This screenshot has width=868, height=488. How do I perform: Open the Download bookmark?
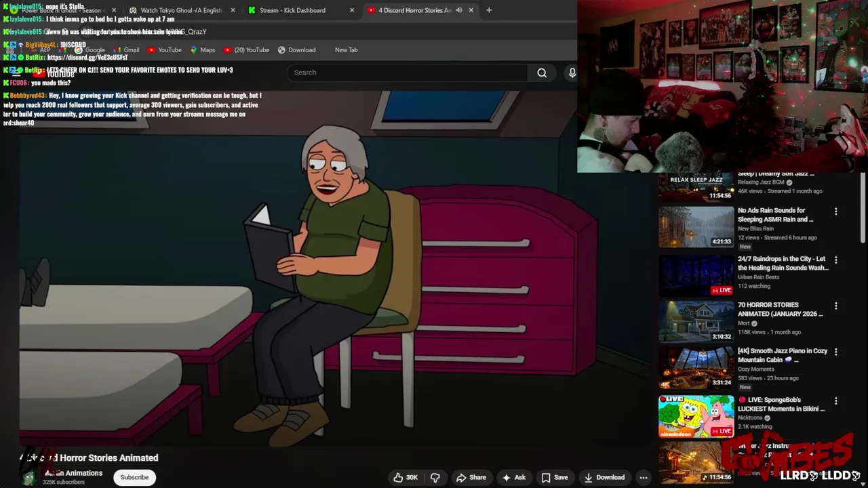click(296, 49)
